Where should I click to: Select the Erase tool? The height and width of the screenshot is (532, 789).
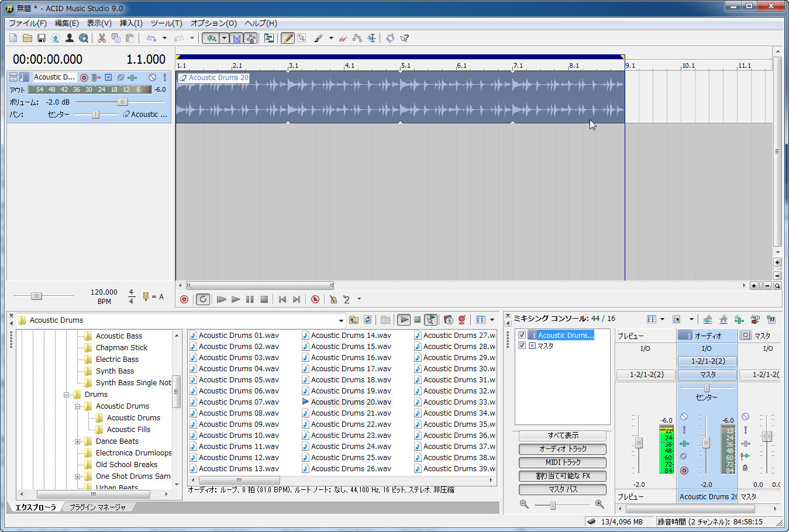pos(343,38)
